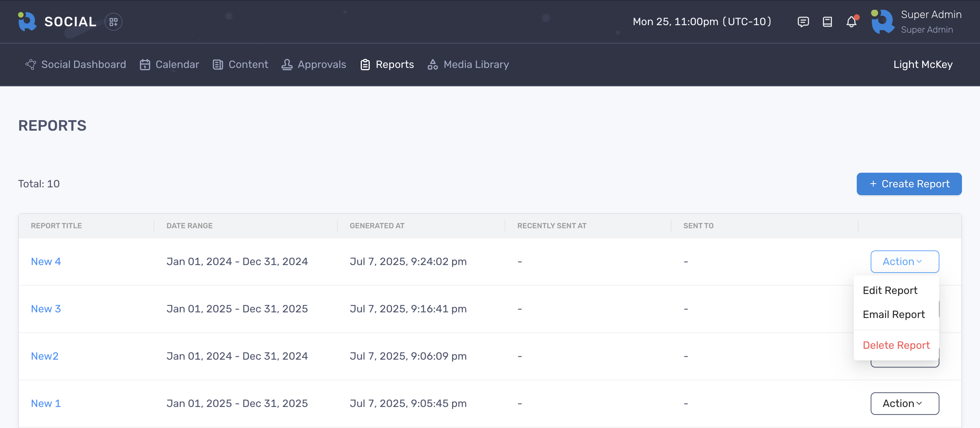Open the Content tab
The height and width of the screenshot is (428, 980).
tap(240, 65)
